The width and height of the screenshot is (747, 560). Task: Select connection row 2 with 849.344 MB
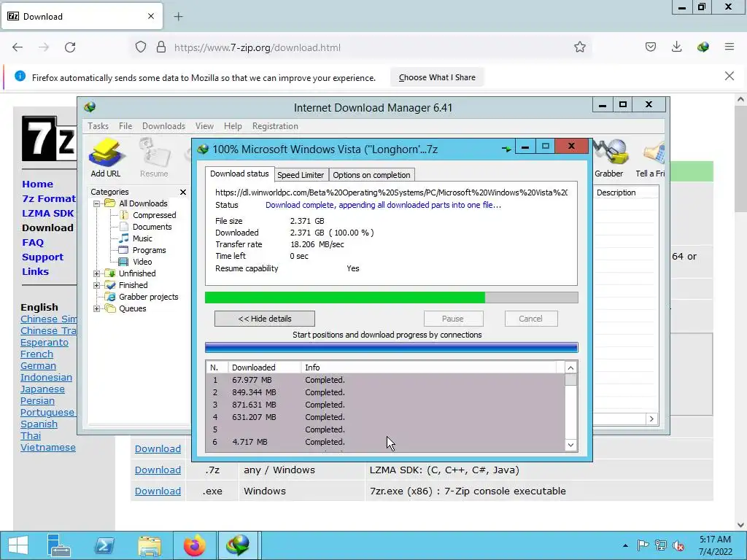click(x=385, y=392)
